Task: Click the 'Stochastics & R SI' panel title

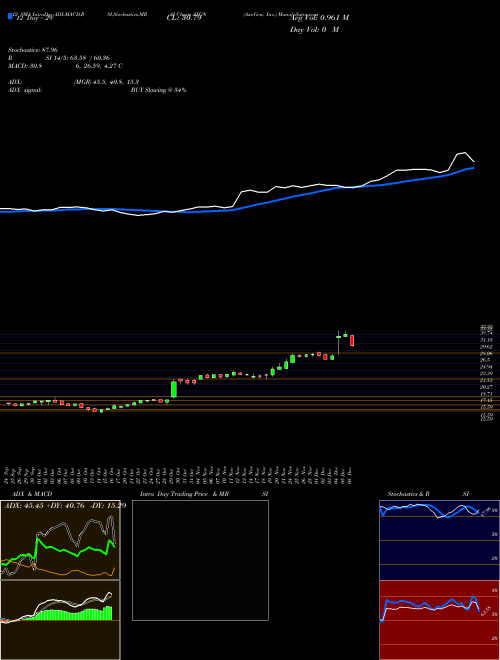Action: pyautogui.click(x=428, y=494)
